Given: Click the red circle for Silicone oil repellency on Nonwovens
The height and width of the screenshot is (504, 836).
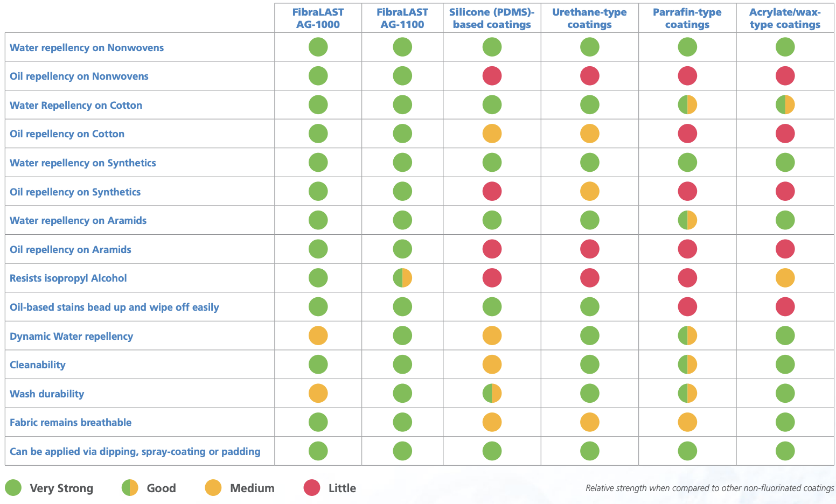Looking at the screenshot, I should 492,76.
